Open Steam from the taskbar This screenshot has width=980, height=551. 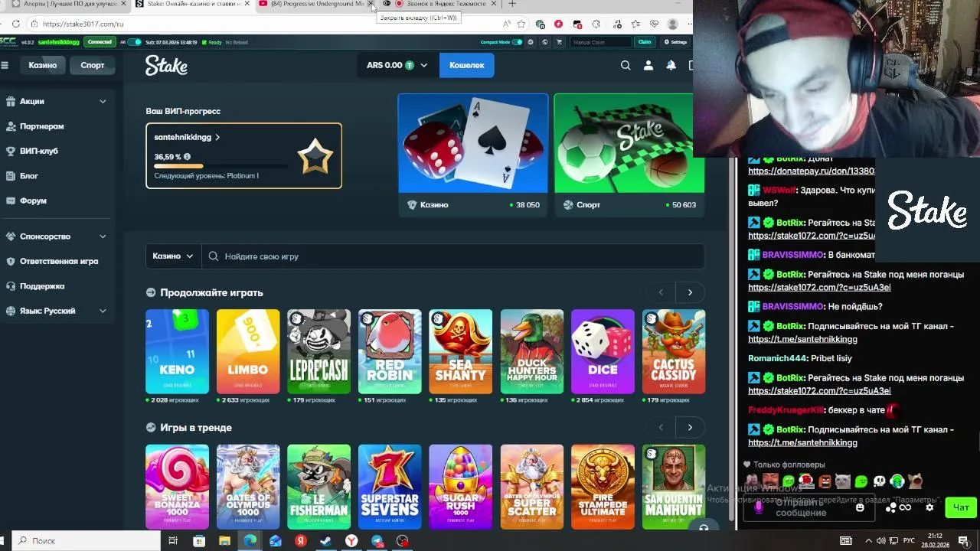tap(326, 541)
